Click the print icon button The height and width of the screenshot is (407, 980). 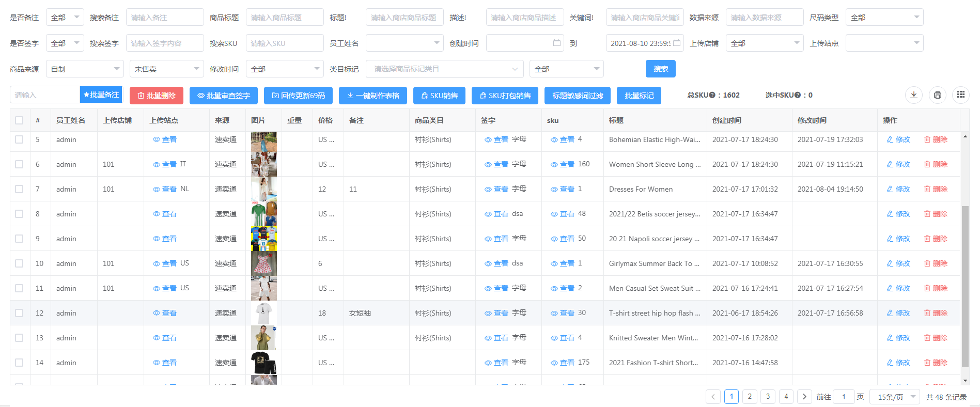coord(937,95)
